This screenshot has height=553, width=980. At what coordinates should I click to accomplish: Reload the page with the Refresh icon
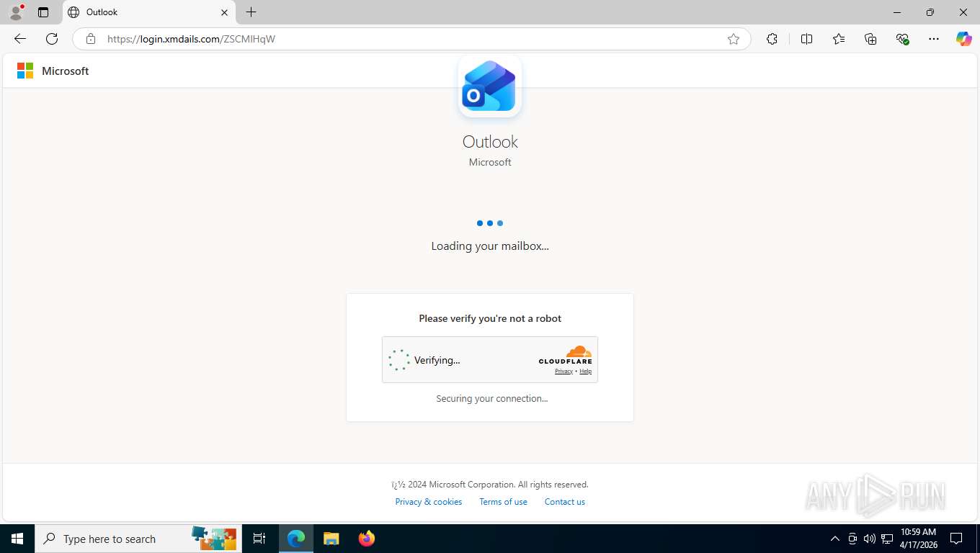52,39
